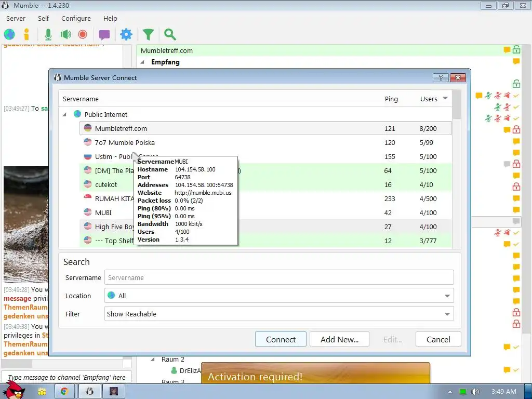This screenshot has height=399, width=532.
Task: Open the Angry Birds start button on taskbar
Action: (14, 391)
